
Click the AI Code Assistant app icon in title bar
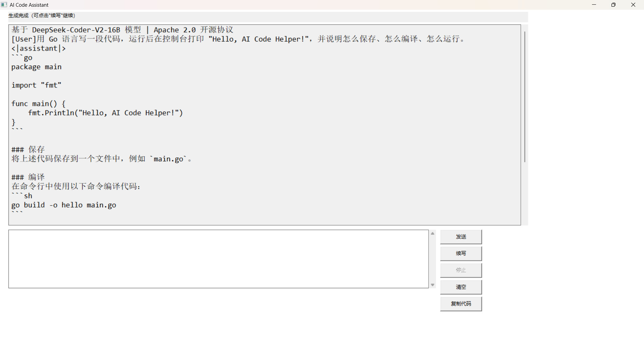(x=4, y=5)
